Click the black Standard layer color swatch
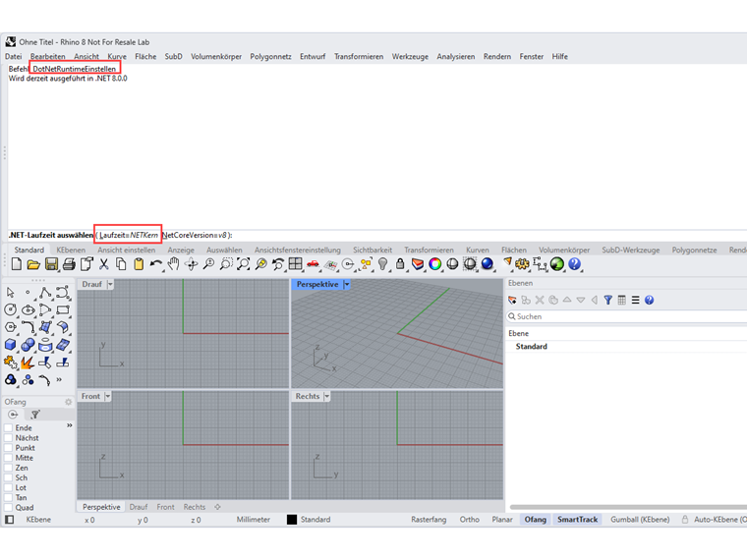 (292, 520)
